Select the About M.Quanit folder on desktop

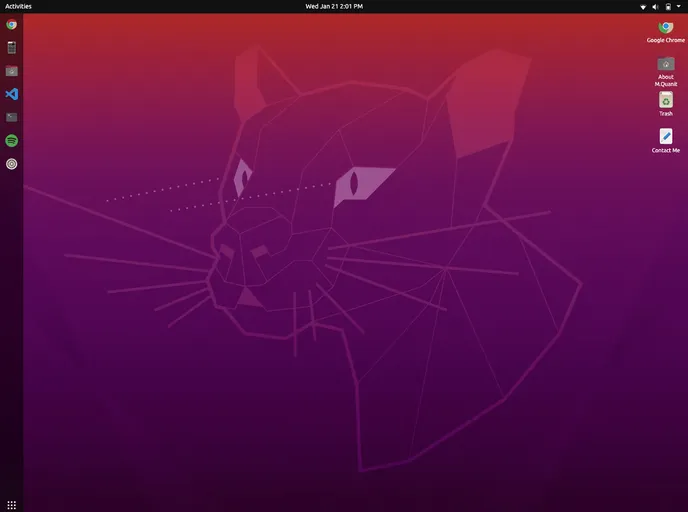pos(665,64)
